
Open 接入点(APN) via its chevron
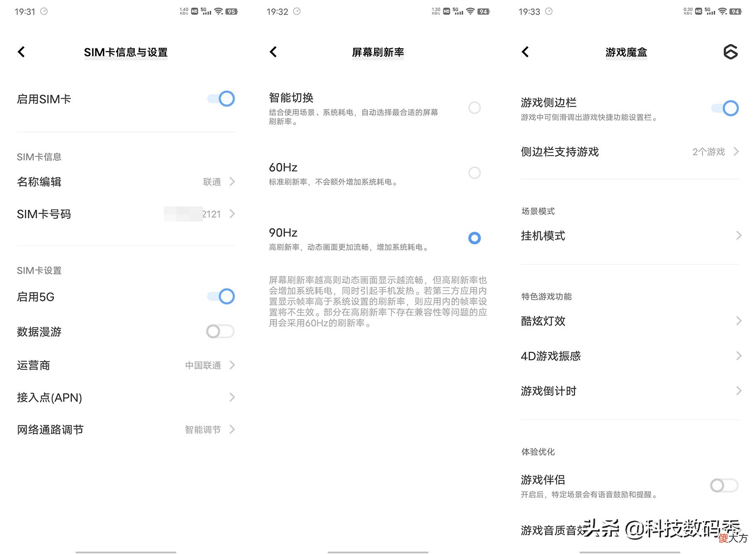click(232, 397)
